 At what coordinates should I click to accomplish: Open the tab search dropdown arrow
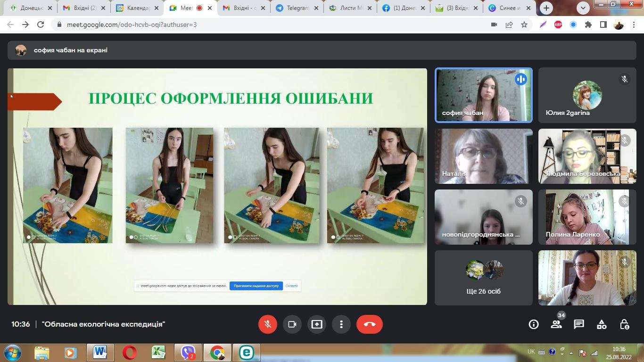(x=584, y=8)
